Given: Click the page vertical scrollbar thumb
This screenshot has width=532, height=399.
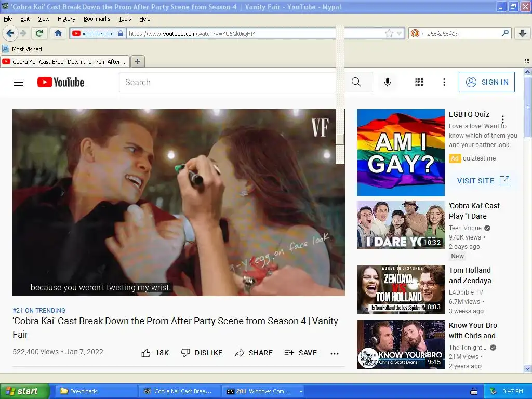Looking at the screenshot, I should (527, 107).
